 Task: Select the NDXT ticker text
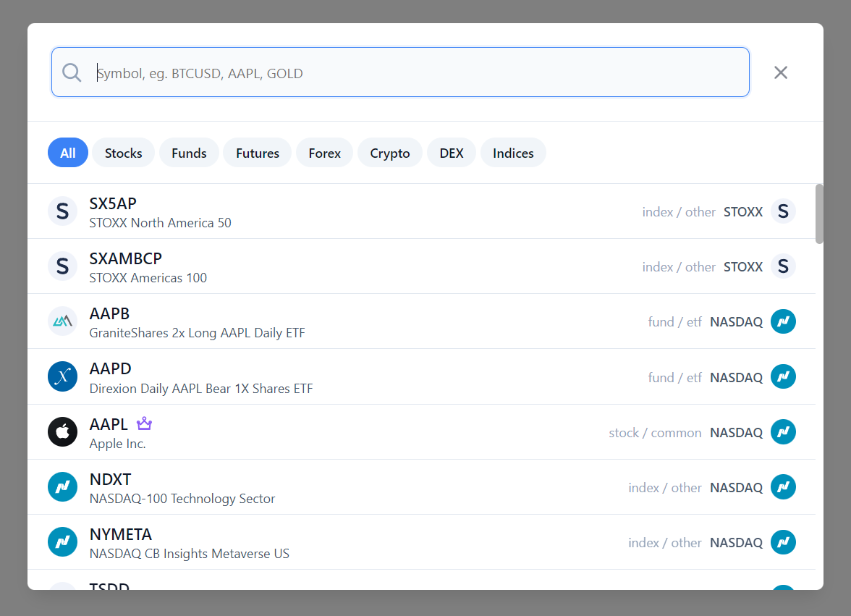pyautogui.click(x=110, y=479)
